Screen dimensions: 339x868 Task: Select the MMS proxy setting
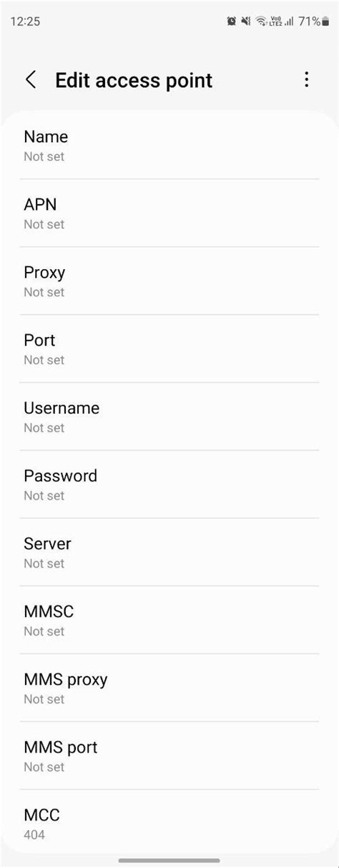169,688
